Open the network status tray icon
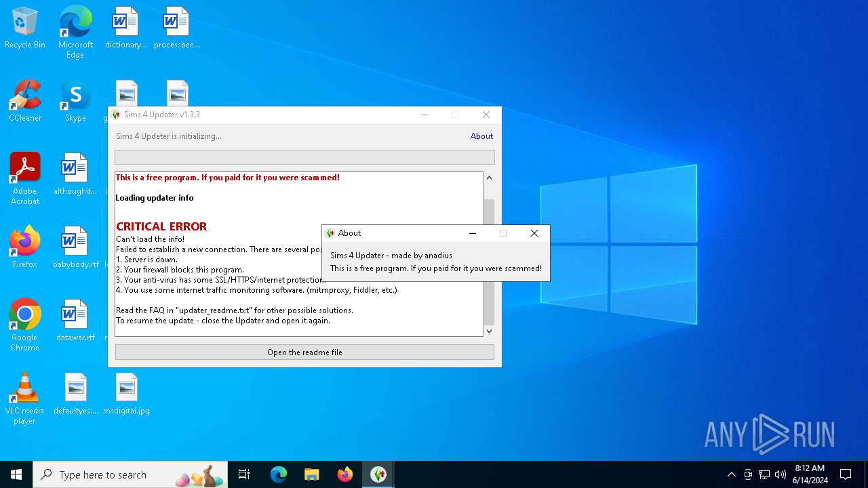Screen dimensions: 868x488 tap(764, 474)
